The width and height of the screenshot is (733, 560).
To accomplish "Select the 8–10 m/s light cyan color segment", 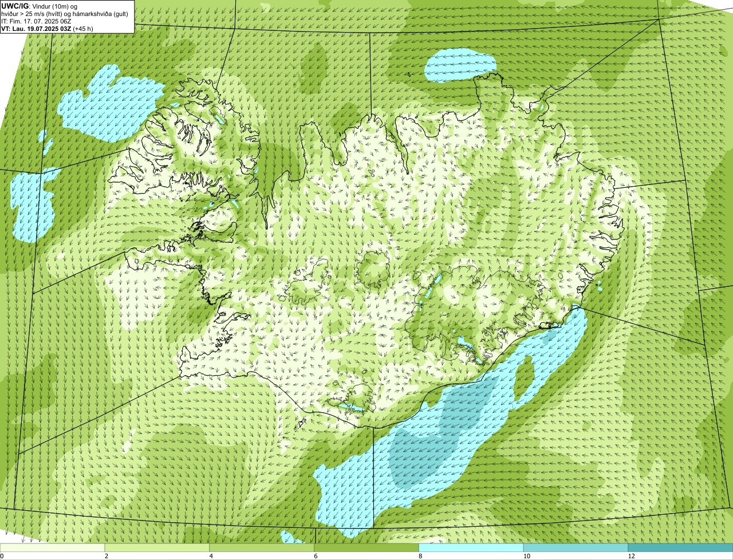I will coord(471,547).
